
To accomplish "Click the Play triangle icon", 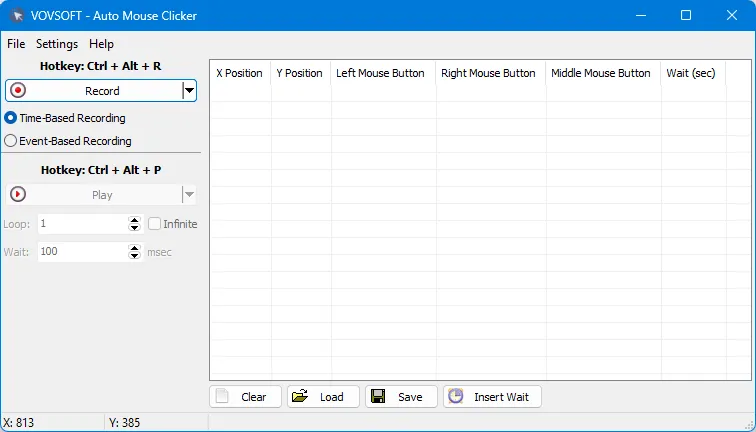I will 18,195.
